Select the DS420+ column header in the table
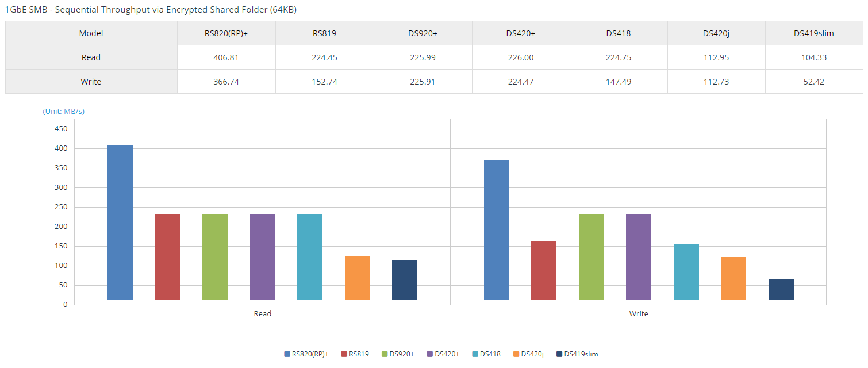This screenshot has width=868, height=368. (x=521, y=33)
